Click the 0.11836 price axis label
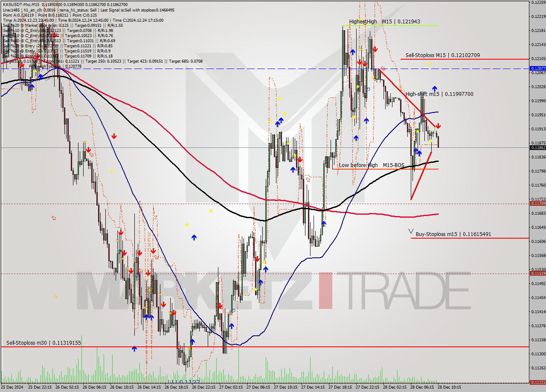546x392 pixels. pyautogui.click(x=538, y=157)
